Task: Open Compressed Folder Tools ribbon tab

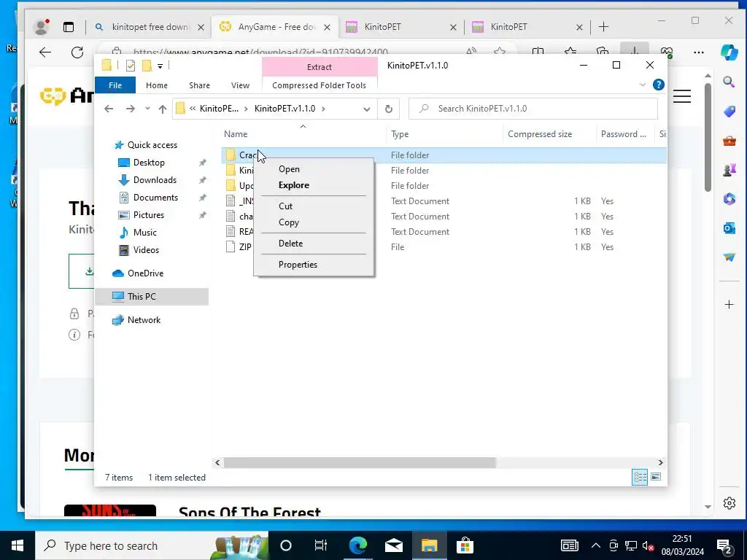Action: click(320, 85)
